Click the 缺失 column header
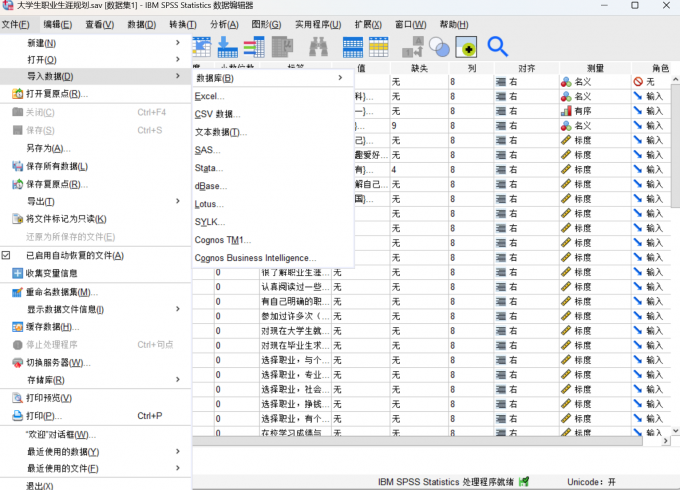The image size is (680, 490). 419,68
